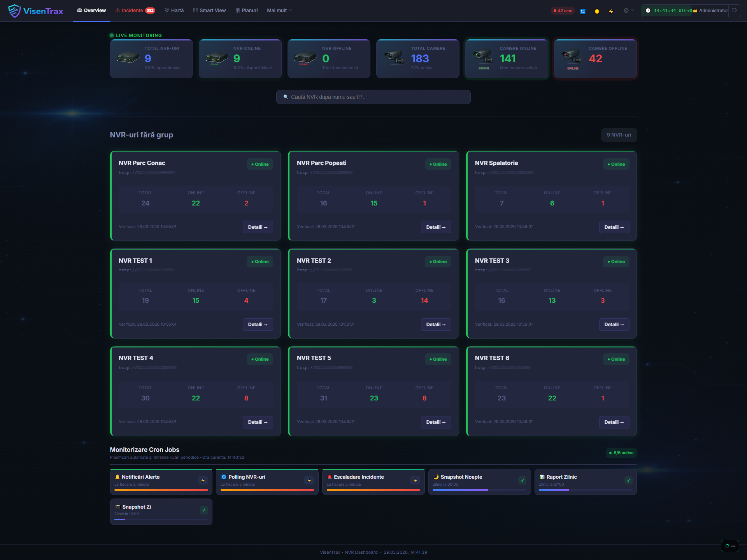Image resolution: width=747 pixels, height=560 pixels.
Task: Open the settings gear dropdown
Action: [x=629, y=11]
